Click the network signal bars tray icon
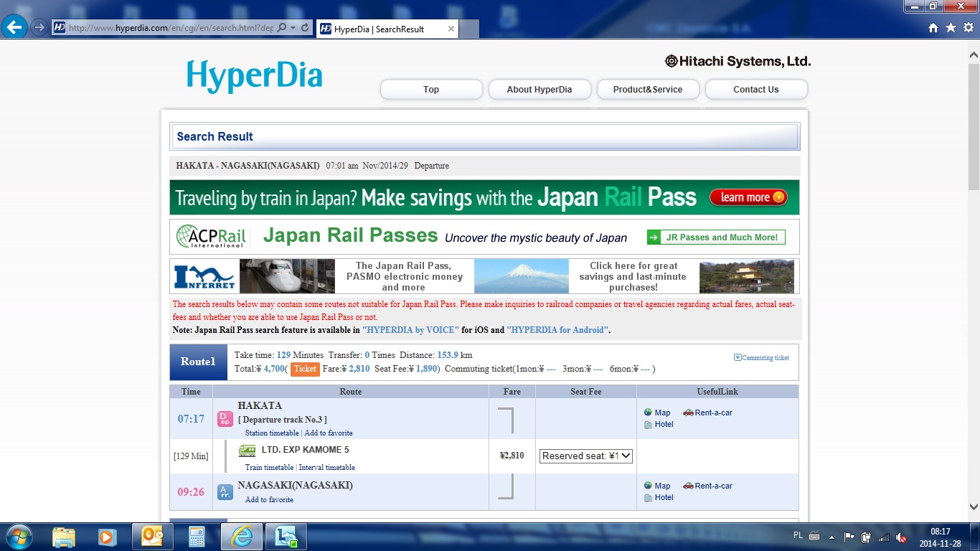Image resolution: width=980 pixels, height=551 pixels. click(884, 537)
